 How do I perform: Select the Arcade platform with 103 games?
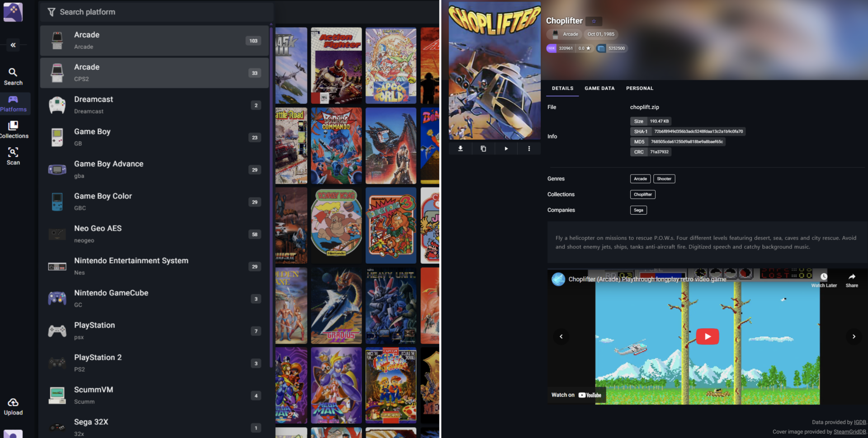154,41
